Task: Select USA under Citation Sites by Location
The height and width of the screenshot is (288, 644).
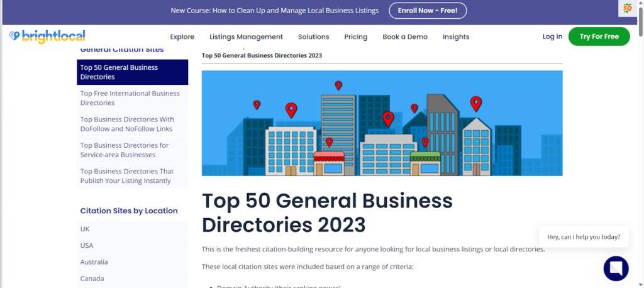Action: point(132,245)
